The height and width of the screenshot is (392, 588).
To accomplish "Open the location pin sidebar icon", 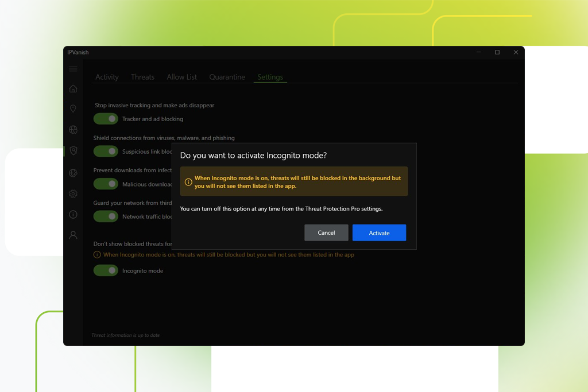I will (x=73, y=108).
